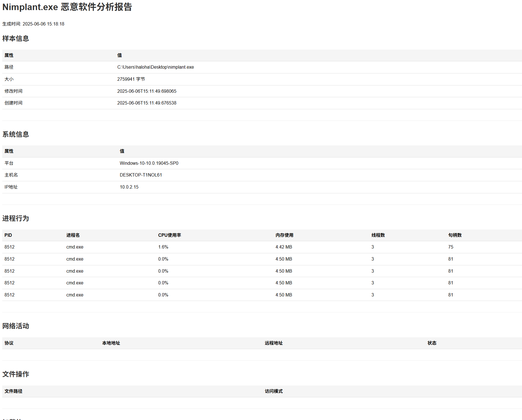522x420 pixels.
Task: Click the '远程地址' column header
Action: pos(274,343)
